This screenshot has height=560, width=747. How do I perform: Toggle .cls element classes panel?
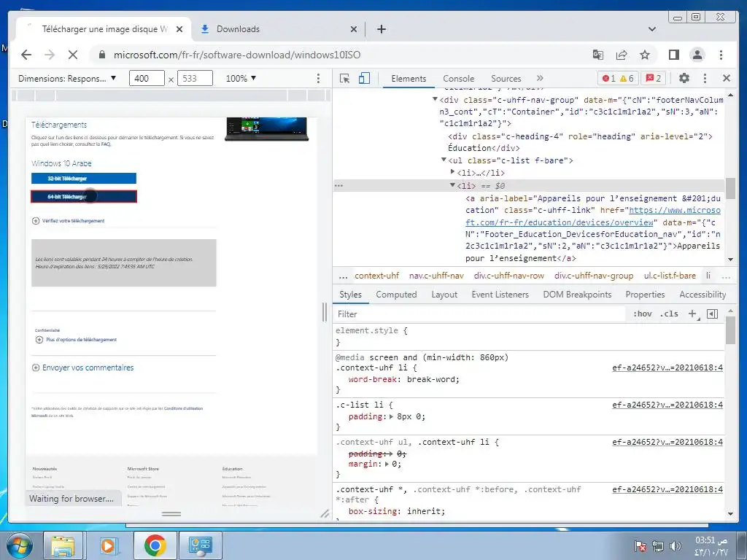[669, 314]
